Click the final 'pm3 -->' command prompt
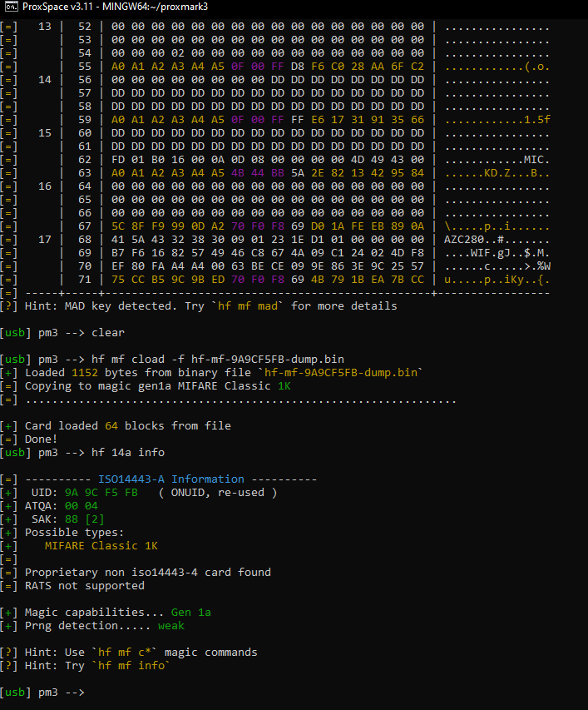 tap(62, 693)
